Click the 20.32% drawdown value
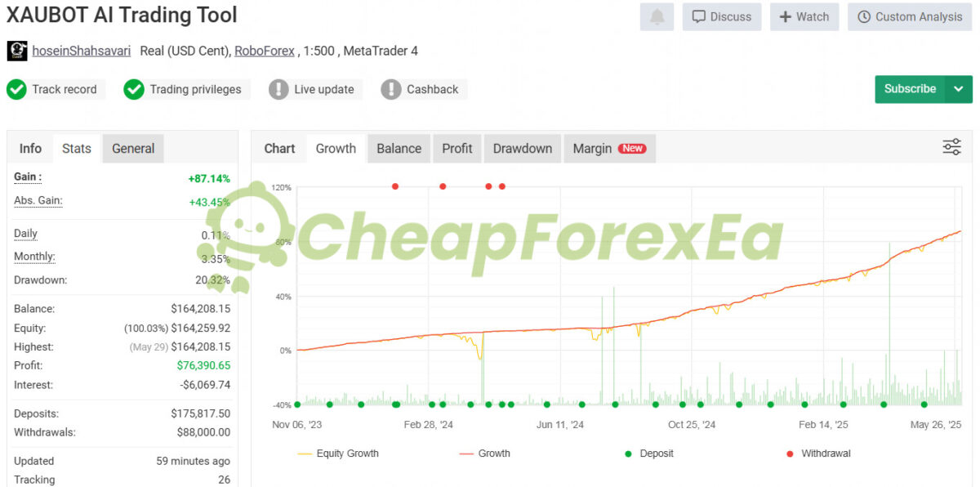 tap(213, 280)
